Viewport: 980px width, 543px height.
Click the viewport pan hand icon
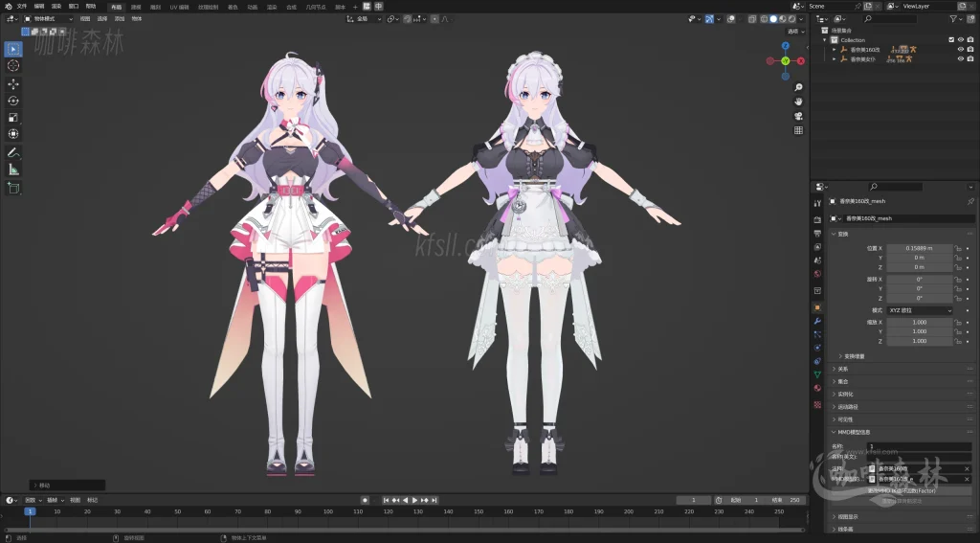click(798, 102)
